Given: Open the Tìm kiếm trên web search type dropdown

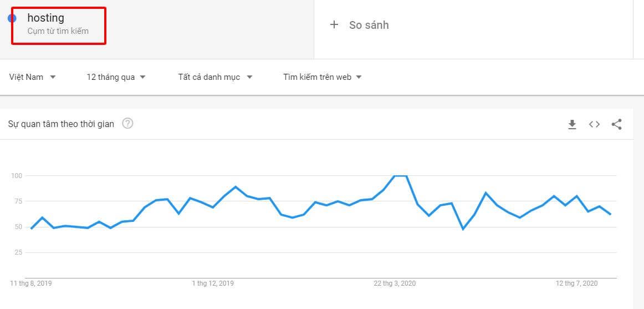Looking at the screenshot, I should (323, 77).
